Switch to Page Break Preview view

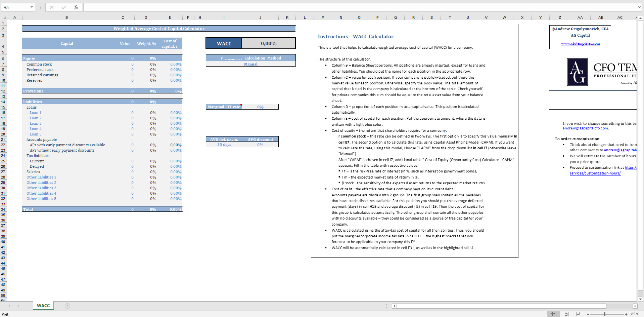(579, 314)
